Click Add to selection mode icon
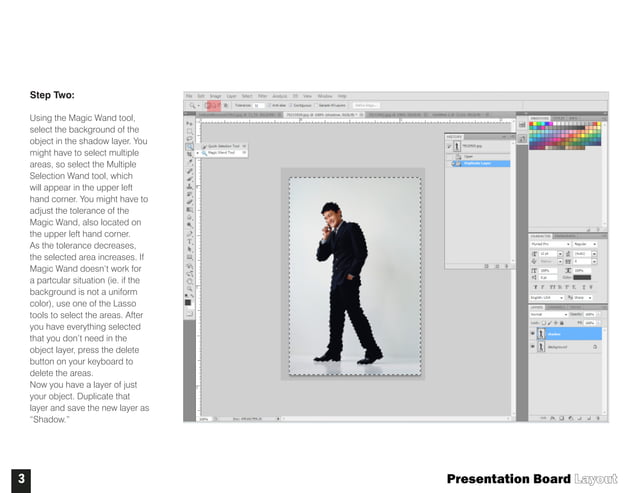638x493 pixels. [214, 104]
